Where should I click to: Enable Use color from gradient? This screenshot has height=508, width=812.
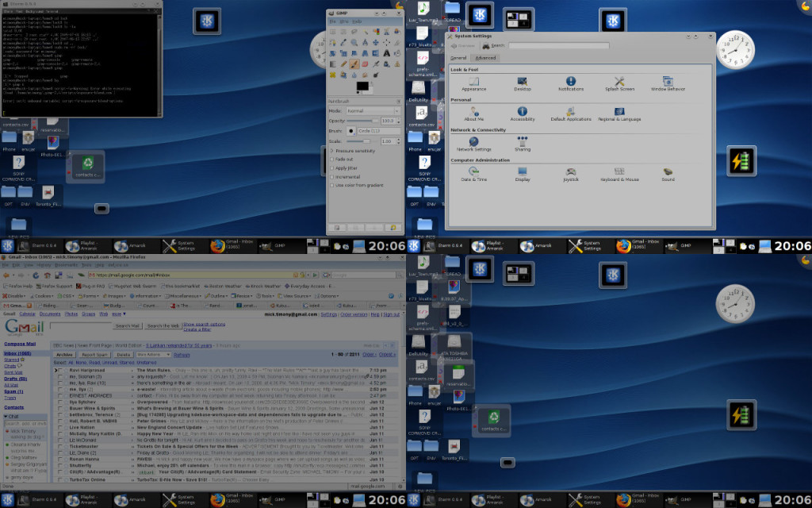[331, 185]
